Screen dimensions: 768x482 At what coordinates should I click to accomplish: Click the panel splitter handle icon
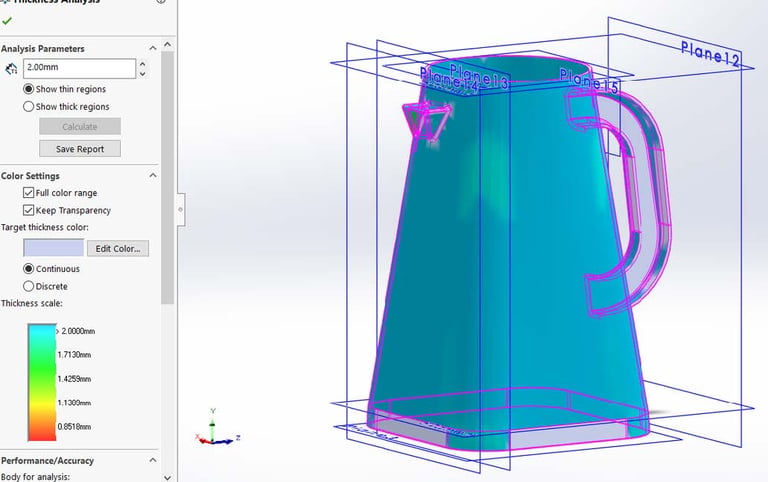(x=181, y=210)
